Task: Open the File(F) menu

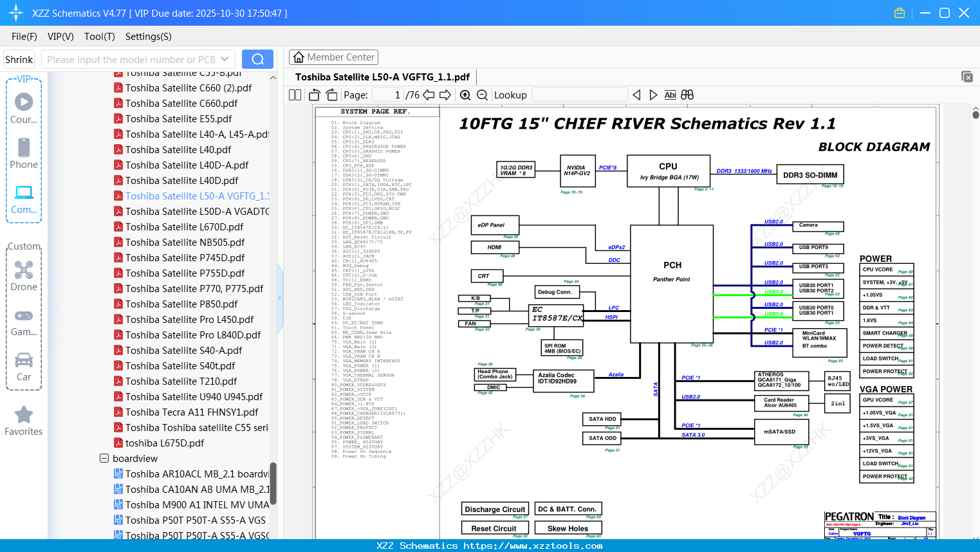Action: [x=24, y=37]
